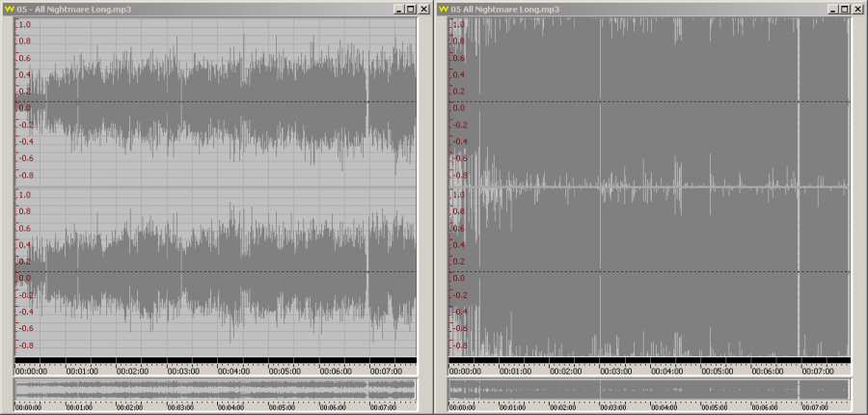Viewport: 868px width, 415px height.
Task: Minimize the left waveform window
Action: 398,9
